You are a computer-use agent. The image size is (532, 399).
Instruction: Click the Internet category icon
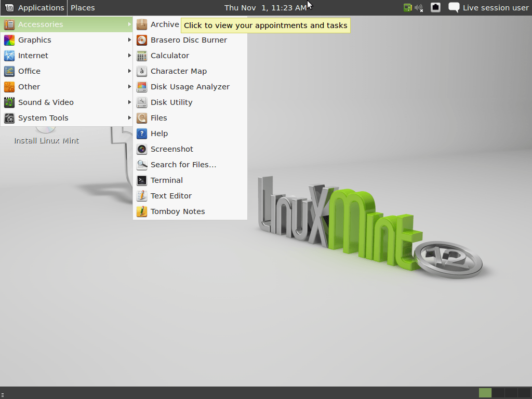tap(9, 56)
